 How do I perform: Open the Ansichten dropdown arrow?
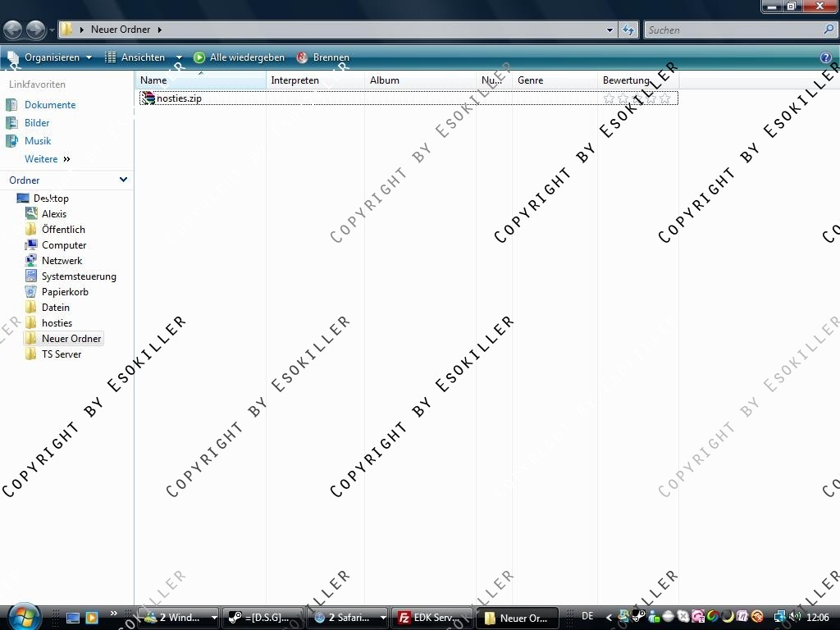click(179, 57)
